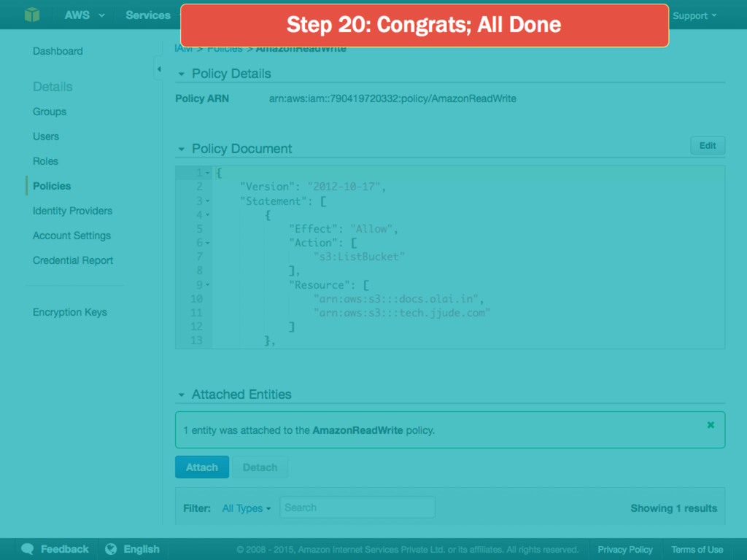
Task: Click the Attach button
Action: pos(202,467)
